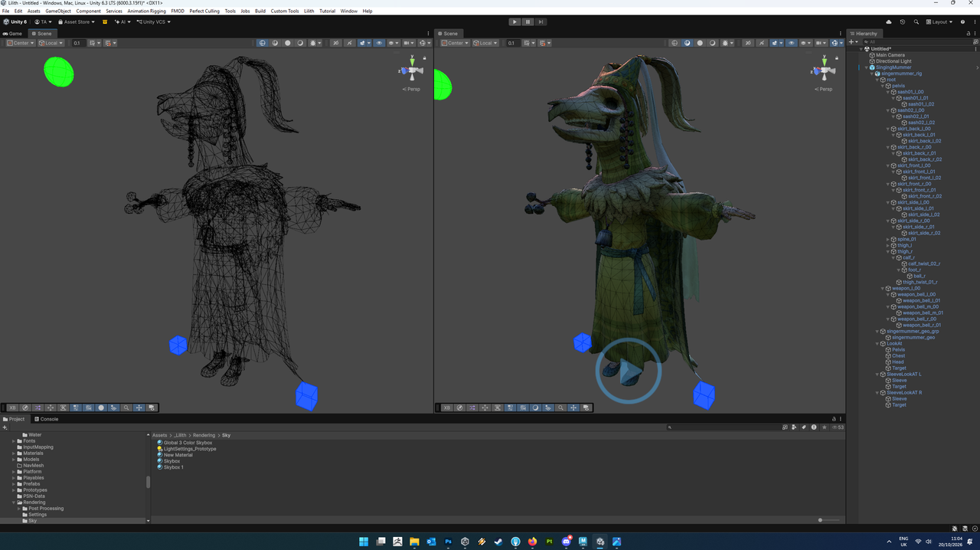Click XB tool in right Scene toolbar

tap(447, 408)
